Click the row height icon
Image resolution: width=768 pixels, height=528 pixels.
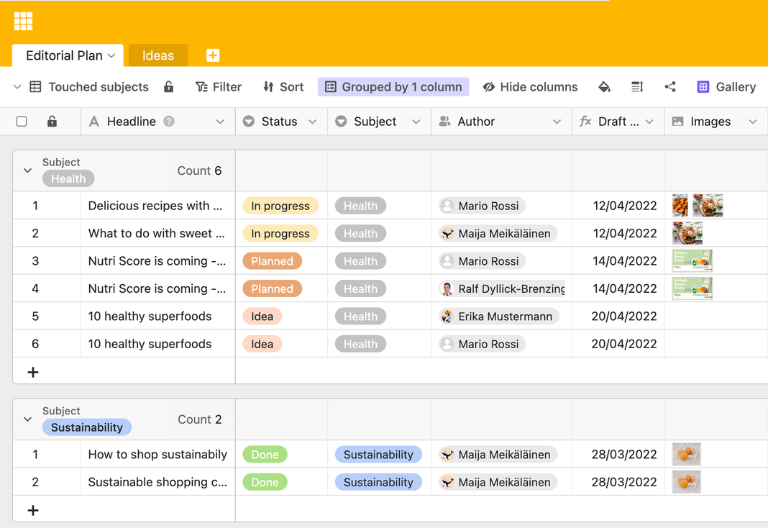click(637, 87)
